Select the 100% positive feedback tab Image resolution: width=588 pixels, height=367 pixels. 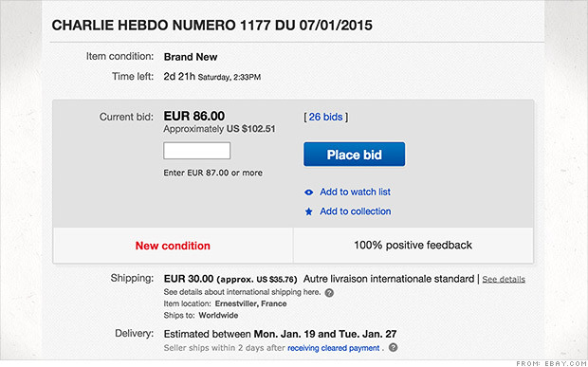pyautogui.click(x=413, y=246)
